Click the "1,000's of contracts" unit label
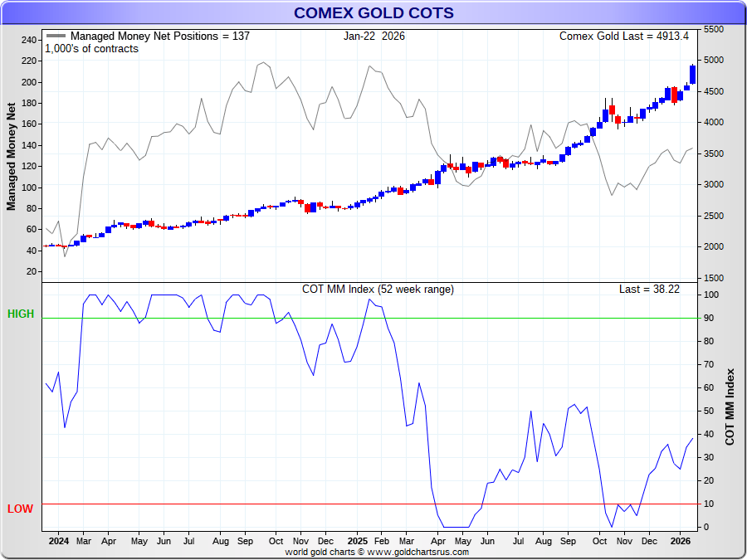Screen dimensions: 747x560 coord(91,49)
